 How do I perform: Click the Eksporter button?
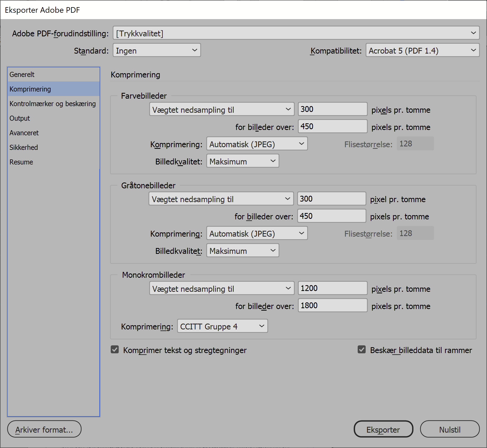coord(383,429)
